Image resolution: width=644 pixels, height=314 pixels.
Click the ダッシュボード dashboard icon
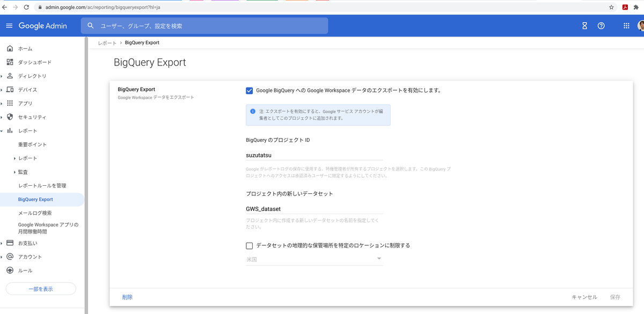(10, 62)
